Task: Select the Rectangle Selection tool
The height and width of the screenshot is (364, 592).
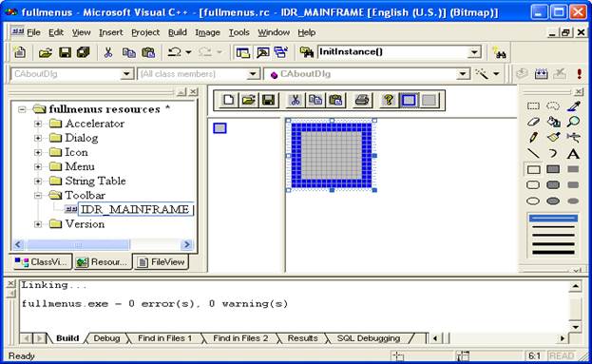Action: click(x=533, y=106)
